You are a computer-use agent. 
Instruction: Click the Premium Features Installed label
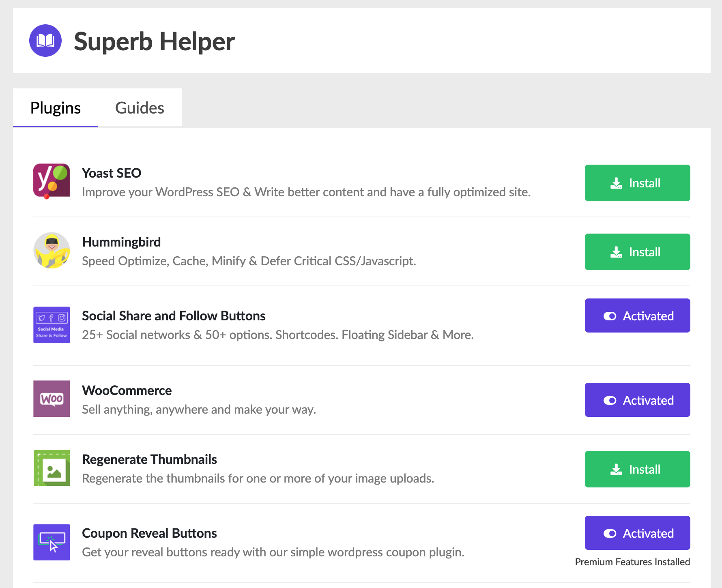(x=632, y=562)
